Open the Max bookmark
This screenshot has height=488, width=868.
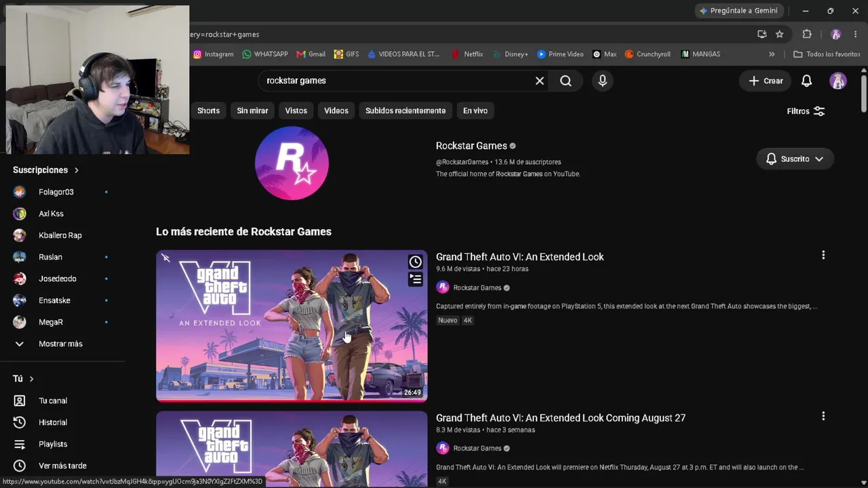[x=604, y=54]
